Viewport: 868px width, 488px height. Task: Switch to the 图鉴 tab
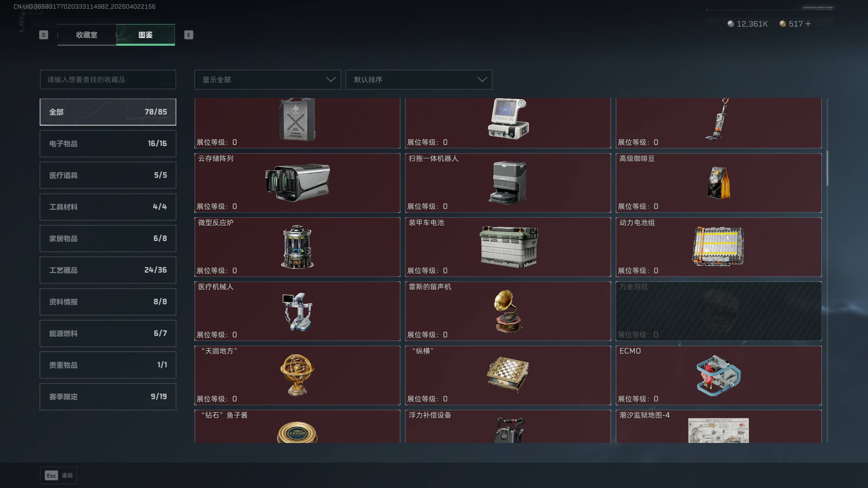[x=145, y=35]
